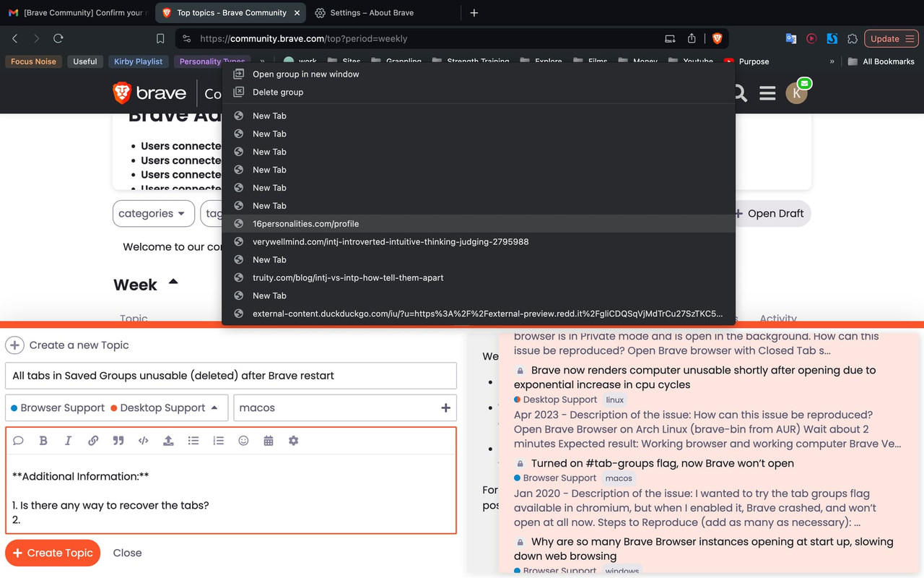
Task: Open the external-content.duckduckgo.com entry
Action: pyautogui.click(x=478, y=314)
